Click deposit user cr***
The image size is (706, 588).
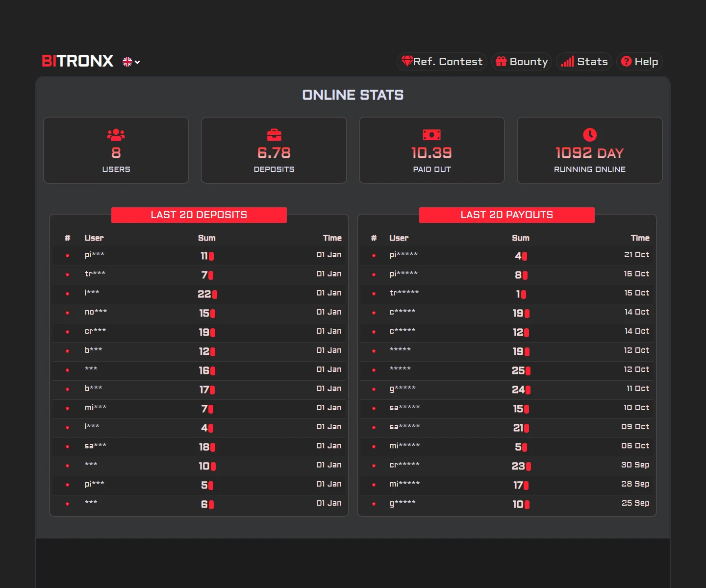(x=95, y=331)
